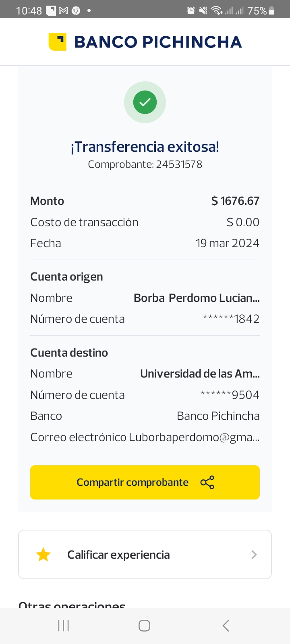Tap the green success checkmark icon

(145, 102)
